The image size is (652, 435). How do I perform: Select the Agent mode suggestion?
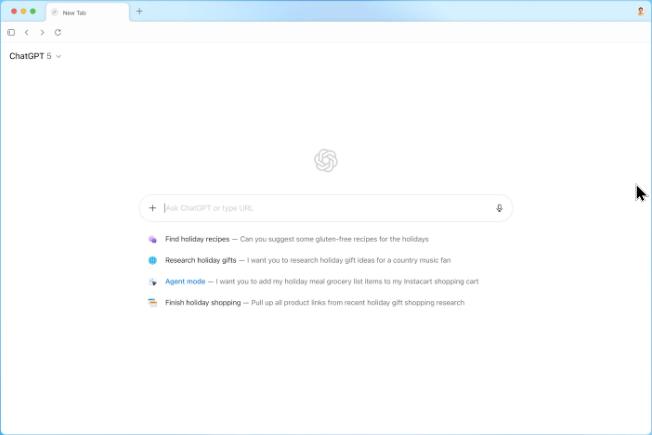click(314, 282)
